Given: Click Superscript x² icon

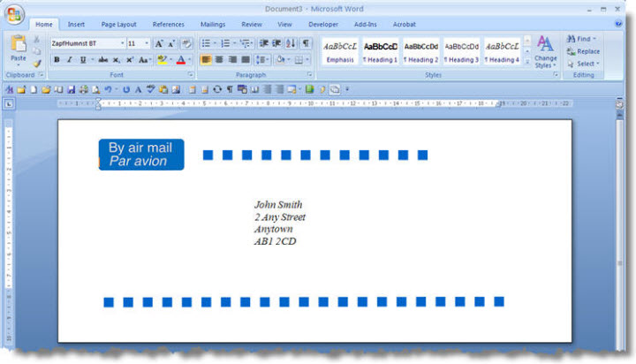Looking at the screenshot, I should click(130, 60).
